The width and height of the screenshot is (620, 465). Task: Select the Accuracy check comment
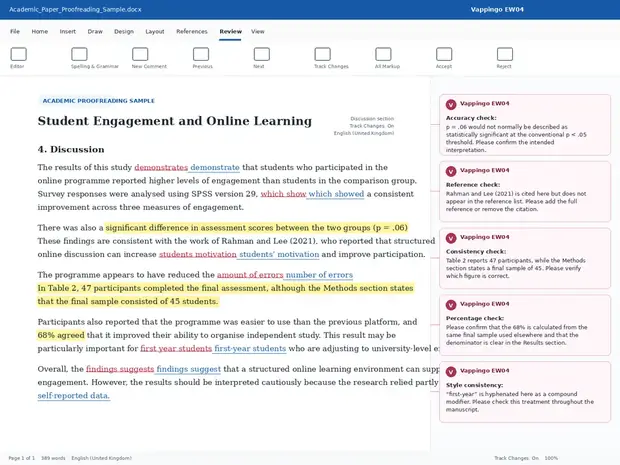525,125
